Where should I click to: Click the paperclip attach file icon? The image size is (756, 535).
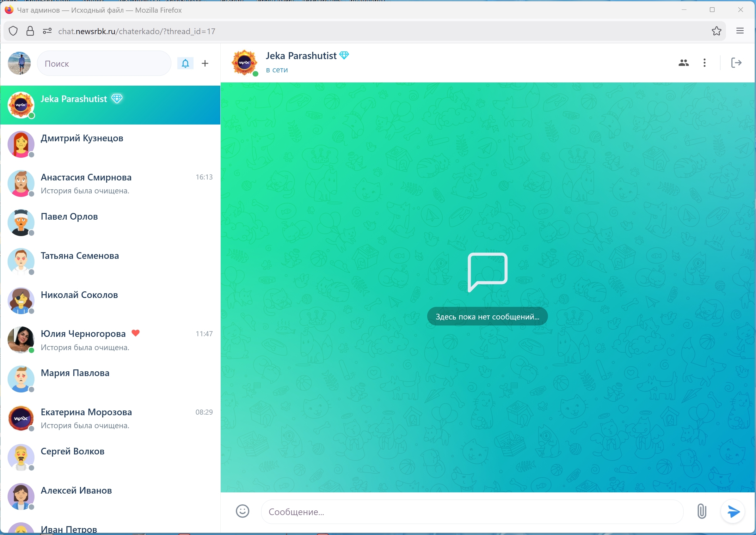(x=702, y=511)
